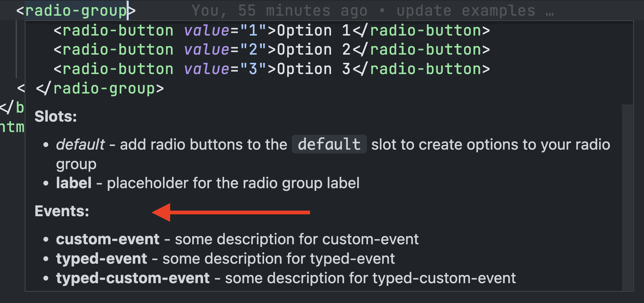Select the typed-custom-event entry

coord(285,278)
